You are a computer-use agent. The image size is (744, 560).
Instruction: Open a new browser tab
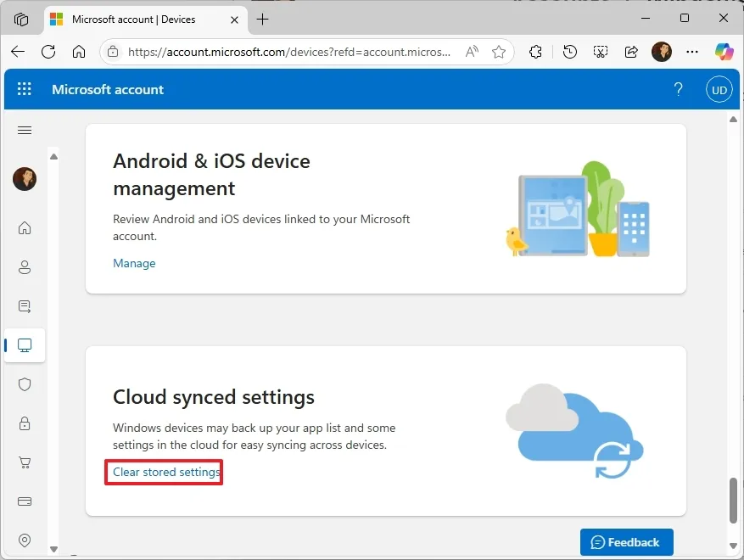(263, 19)
